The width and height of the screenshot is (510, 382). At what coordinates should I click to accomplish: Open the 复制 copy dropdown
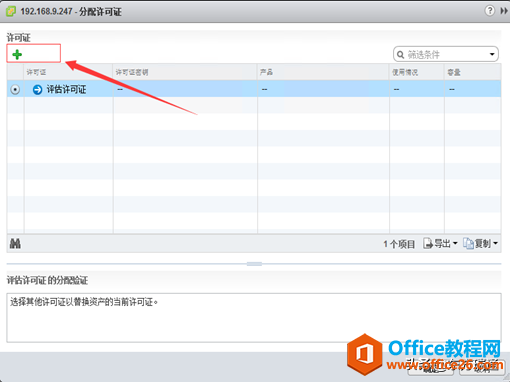480,244
